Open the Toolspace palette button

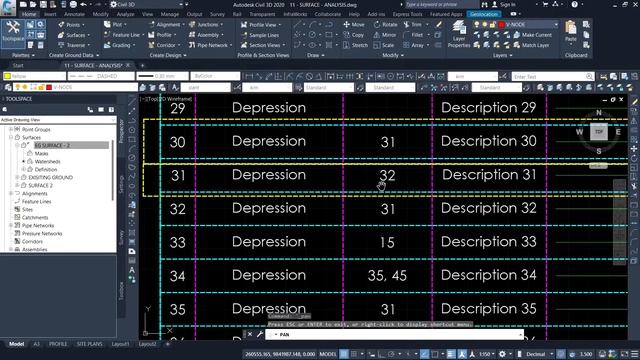point(13,33)
